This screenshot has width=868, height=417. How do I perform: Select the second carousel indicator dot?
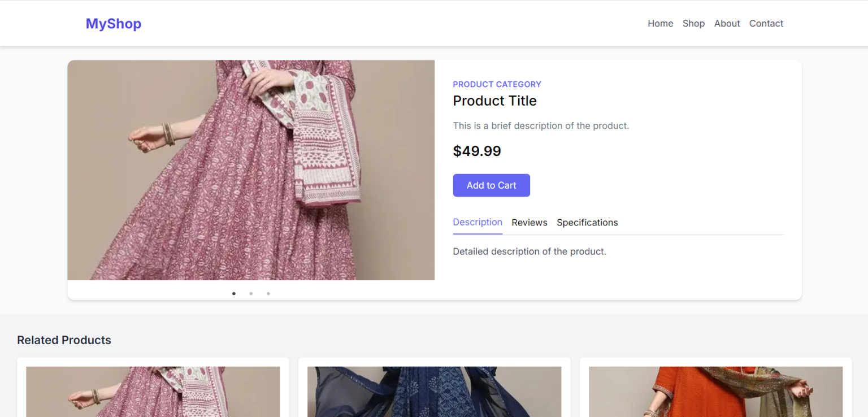pyautogui.click(x=250, y=293)
